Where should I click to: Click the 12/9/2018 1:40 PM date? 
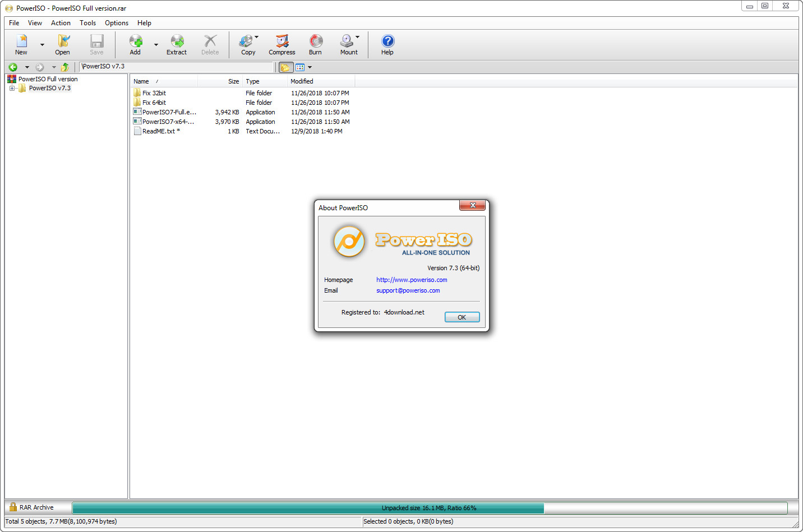point(317,131)
